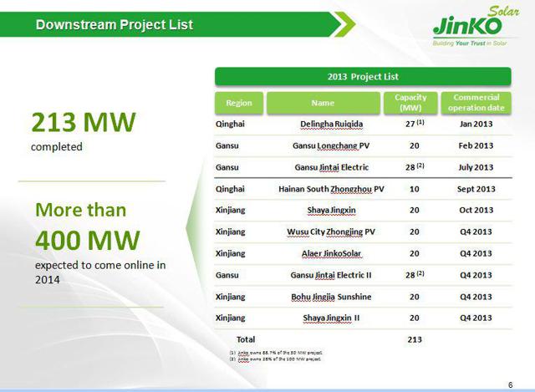Click the '2013 Project List' header bar
This screenshot has height=392, width=535.
coord(363,76)
